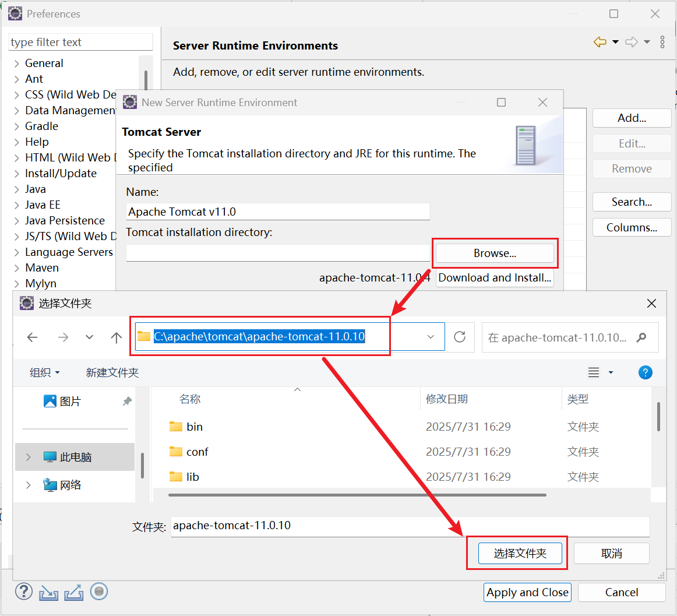This screenshot has width=677, height=616.
Task: Expand the Maven preferences node
Action: (x=17, y=268)
